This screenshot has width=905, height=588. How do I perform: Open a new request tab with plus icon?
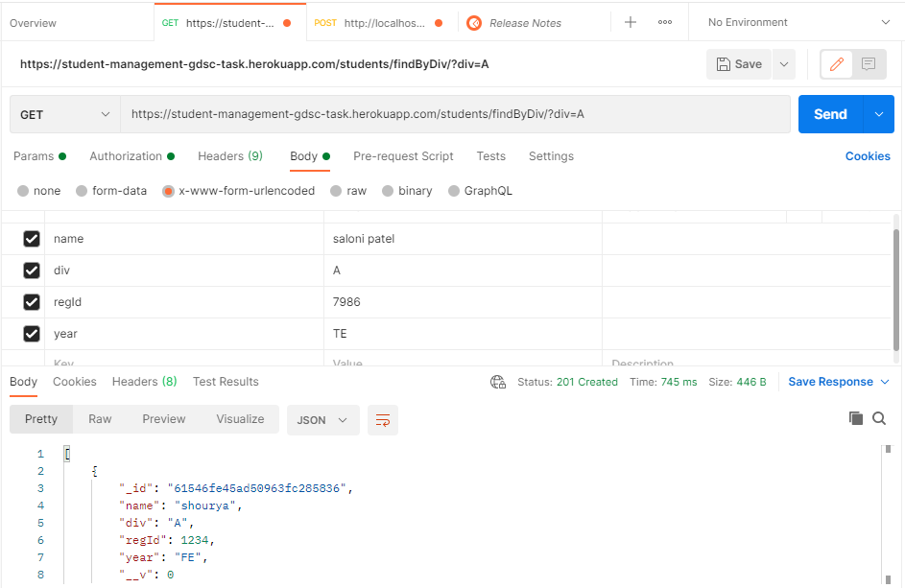(631, 22)
